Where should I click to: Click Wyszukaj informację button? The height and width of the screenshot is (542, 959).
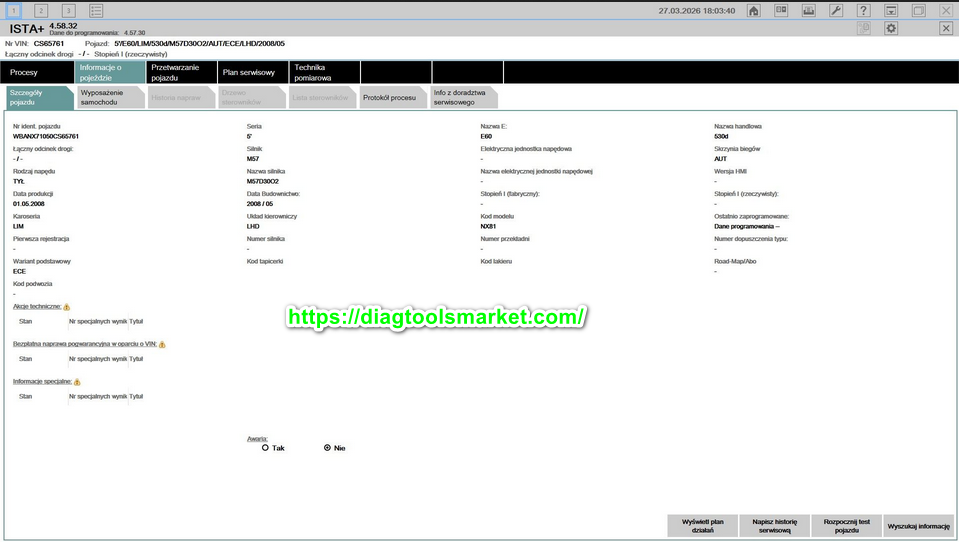click(917, 525)
